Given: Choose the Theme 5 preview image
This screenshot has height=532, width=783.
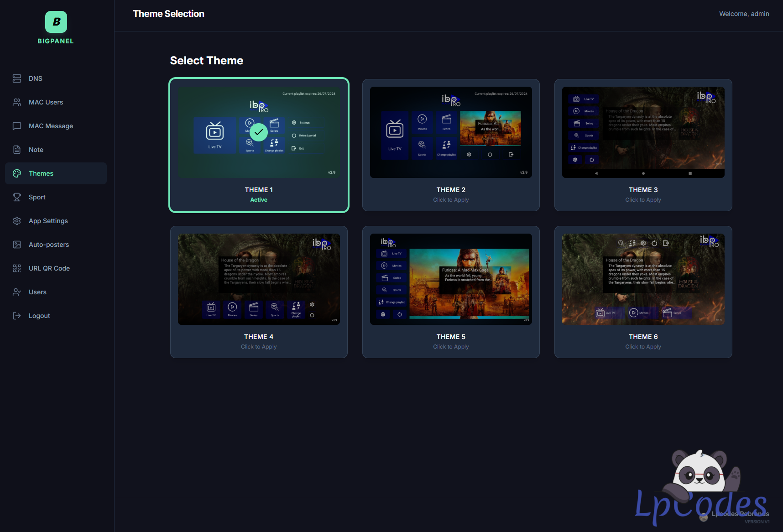Looking at the screenshot, I should point(451,279).
